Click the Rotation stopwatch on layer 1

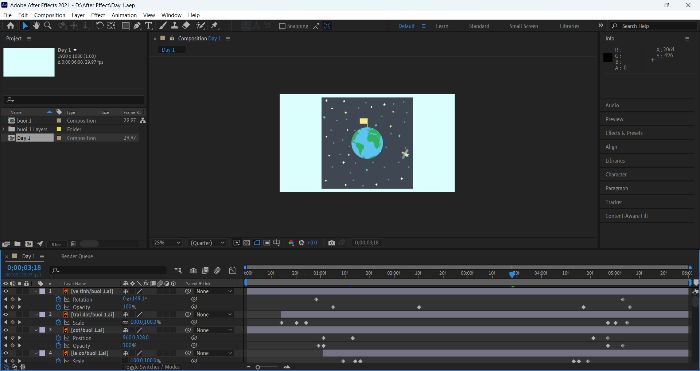pyautogui.click(x=58, y=300)
